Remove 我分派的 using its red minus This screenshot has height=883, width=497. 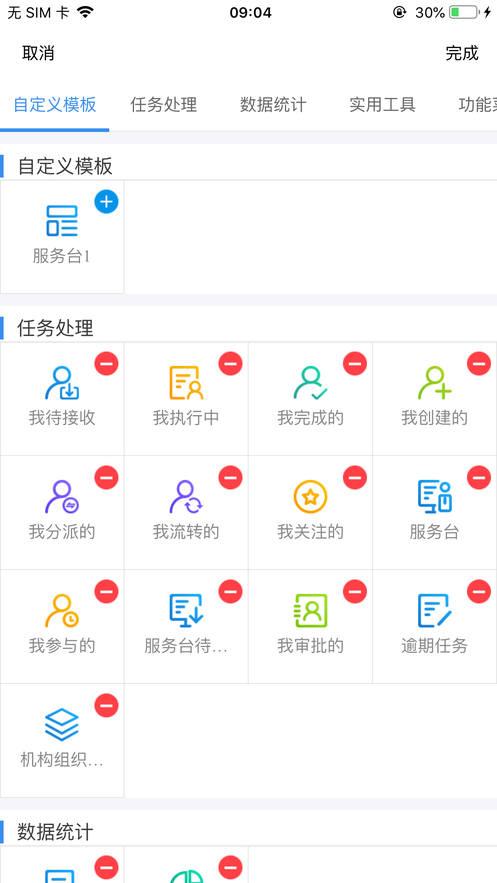pyautogui.click(x=106, y=478)
